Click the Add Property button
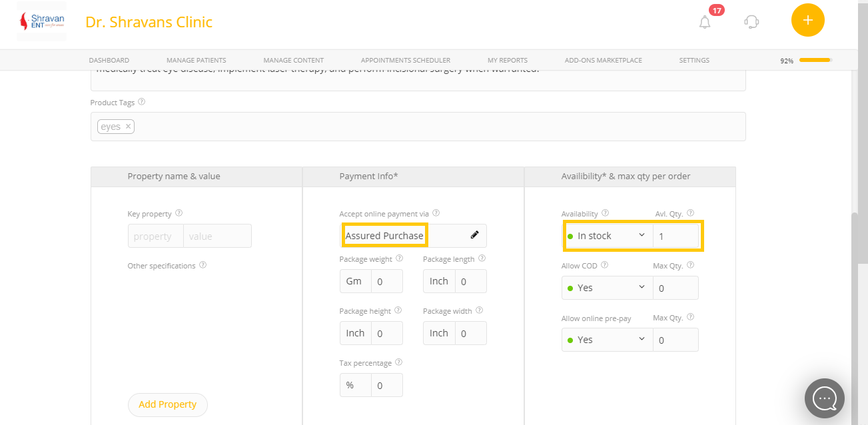 (167, 404)
